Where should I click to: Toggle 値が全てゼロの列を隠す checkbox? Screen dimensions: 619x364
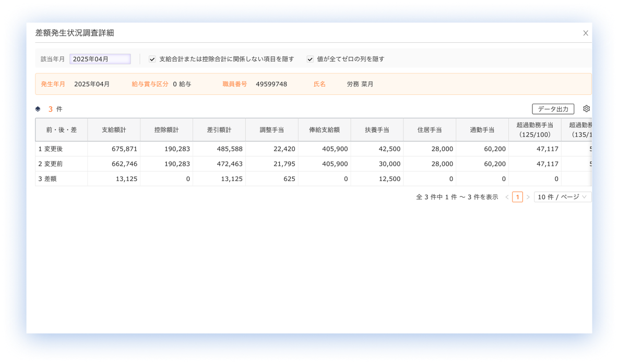pyautogui.click(x=310, y=59)
